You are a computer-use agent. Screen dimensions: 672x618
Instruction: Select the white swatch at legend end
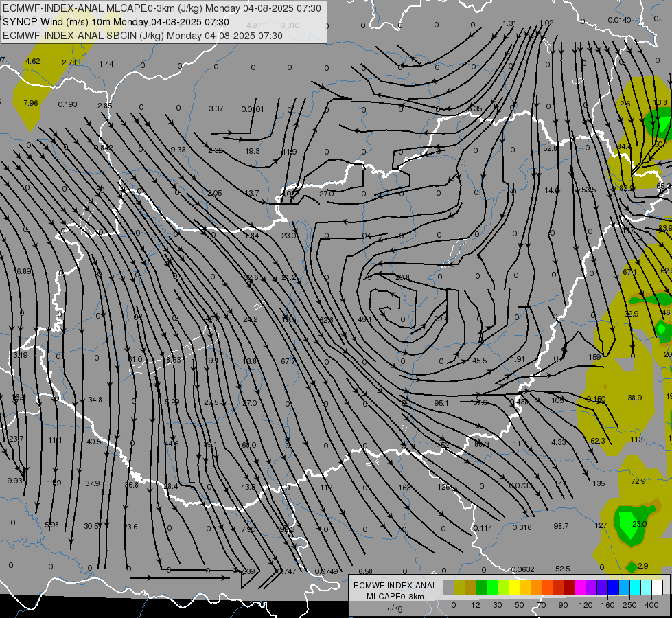(x=657, y=587)
